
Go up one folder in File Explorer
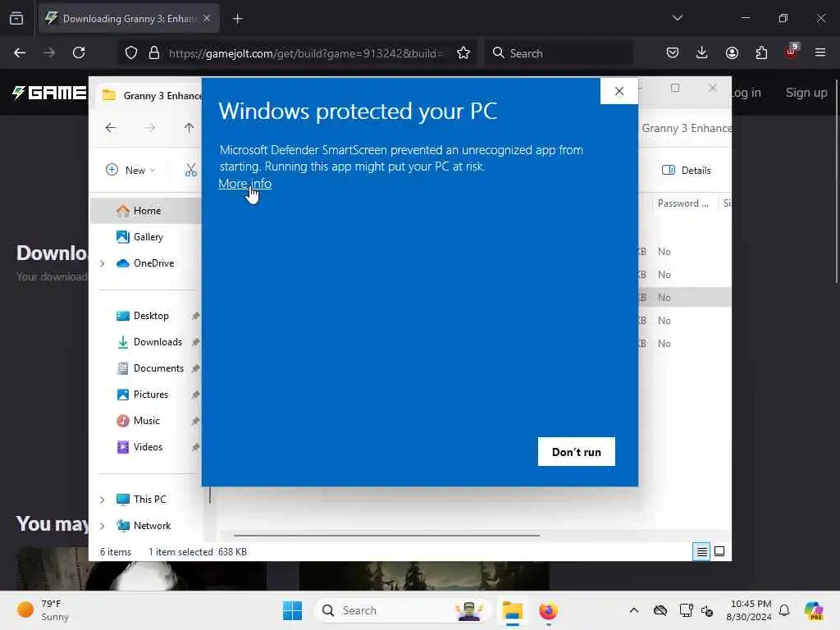tap(189, 128)
